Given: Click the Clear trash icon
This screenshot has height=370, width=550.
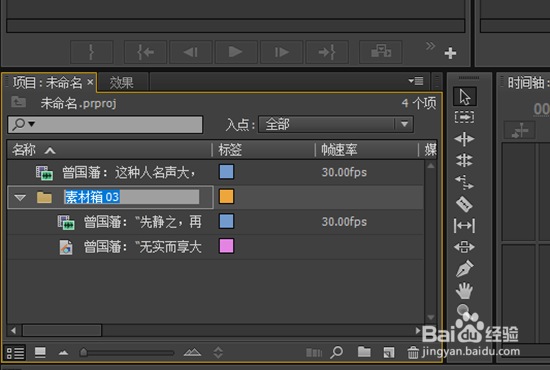Looking at the screenshot, I should (413, 352).
